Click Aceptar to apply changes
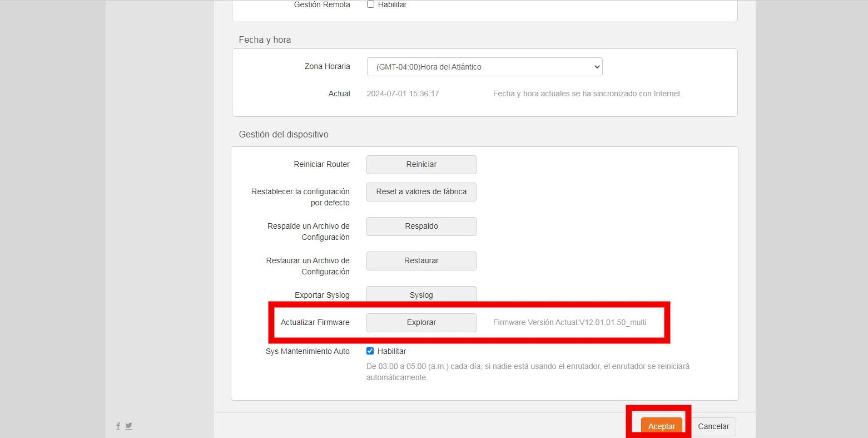Screen dimensions: 868x438 click(662, 426)
